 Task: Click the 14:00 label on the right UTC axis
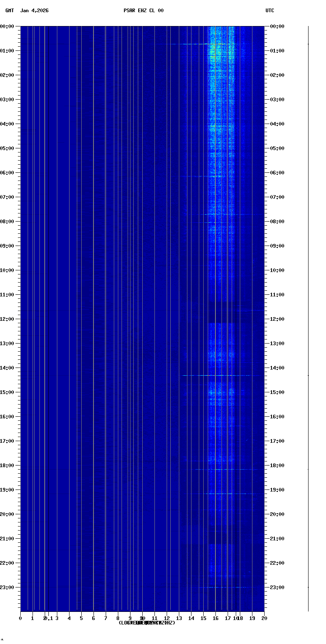[277, 368]
